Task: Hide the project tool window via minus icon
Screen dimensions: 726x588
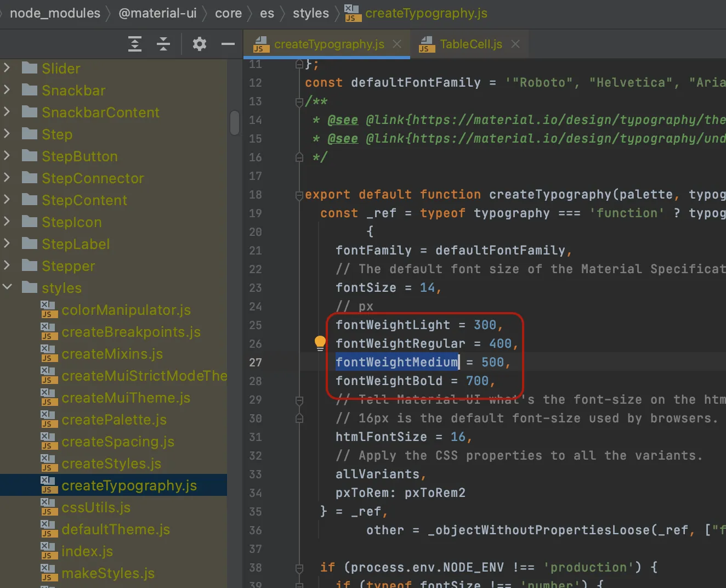Action: pos(228,44)
